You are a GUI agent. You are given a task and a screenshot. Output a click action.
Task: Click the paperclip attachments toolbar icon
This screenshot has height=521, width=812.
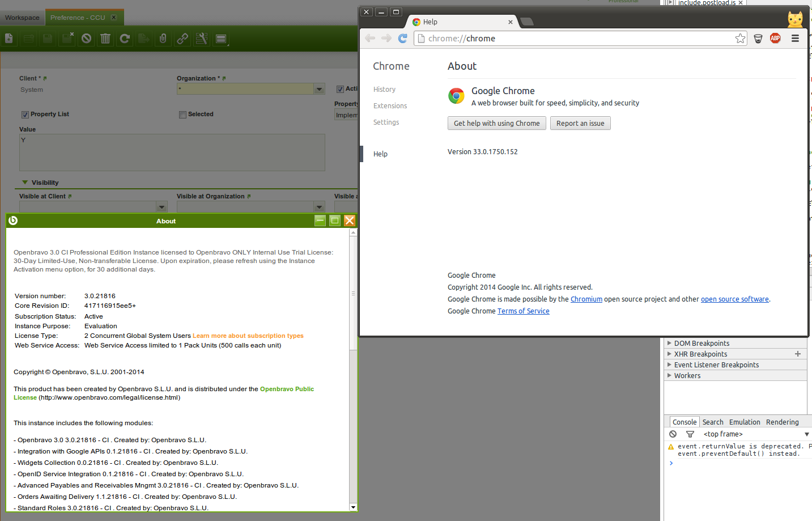point(163,39)
